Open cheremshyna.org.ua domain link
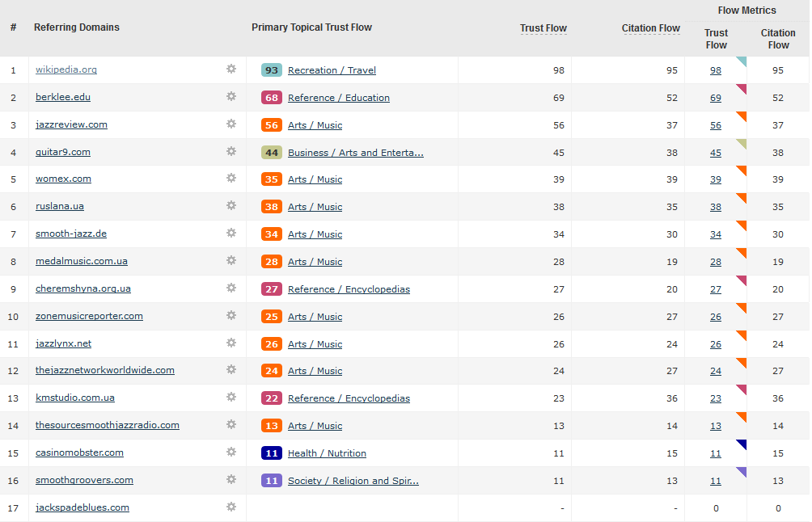The image size is (812, 522). pyautogui.click(x=82, y=288)
